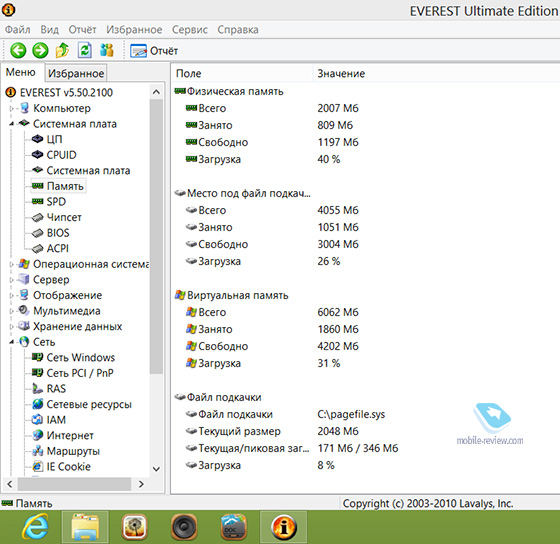The height and width of the screenshot is (544, 560).
Task: Expand the Отображение tree node
Action: (11, 295)
